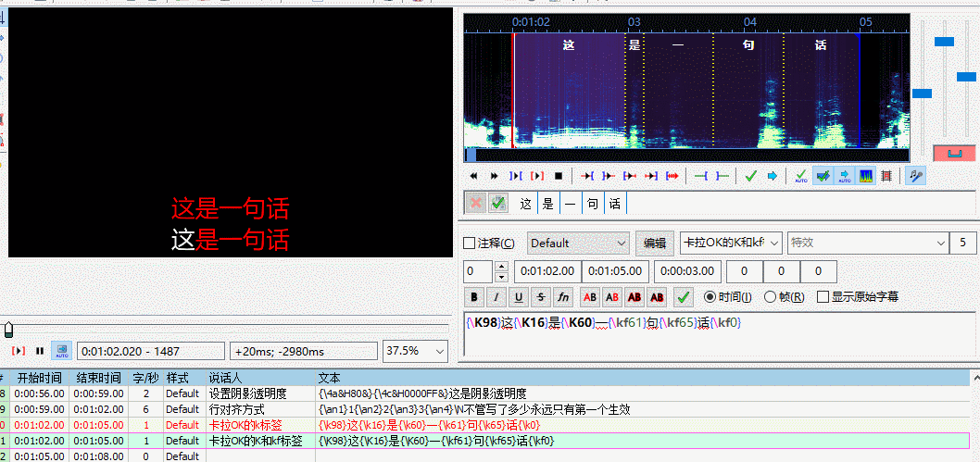Set primary color first AB button

tap(590, 297)
